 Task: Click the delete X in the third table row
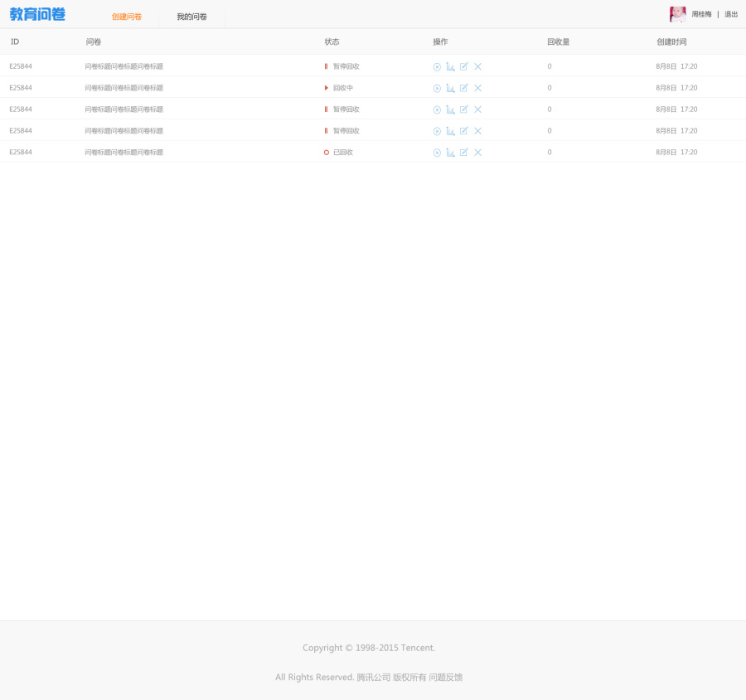coord(477,109)
